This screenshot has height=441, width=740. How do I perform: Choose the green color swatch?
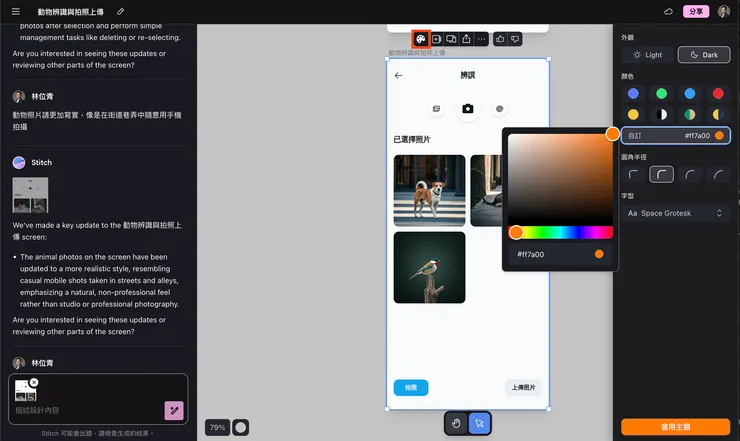(x=662, y=93)
